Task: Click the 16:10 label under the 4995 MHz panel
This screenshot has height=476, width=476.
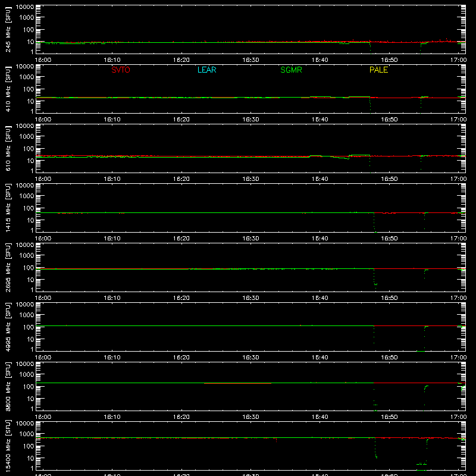Action: point(112,358)
